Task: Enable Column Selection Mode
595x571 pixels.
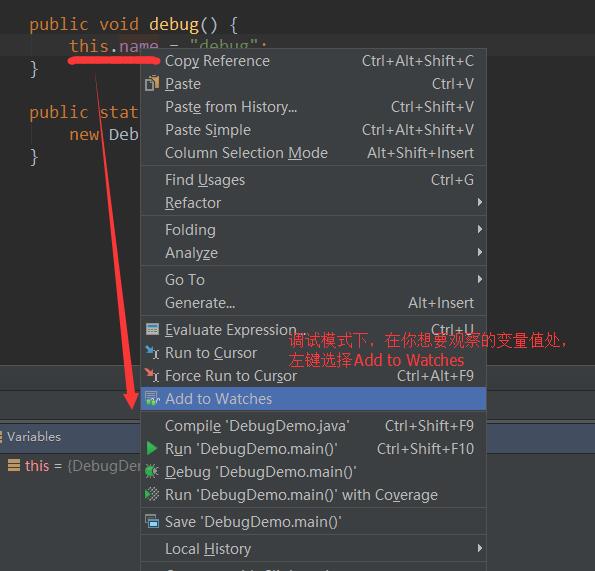Action: click(313, 153)
